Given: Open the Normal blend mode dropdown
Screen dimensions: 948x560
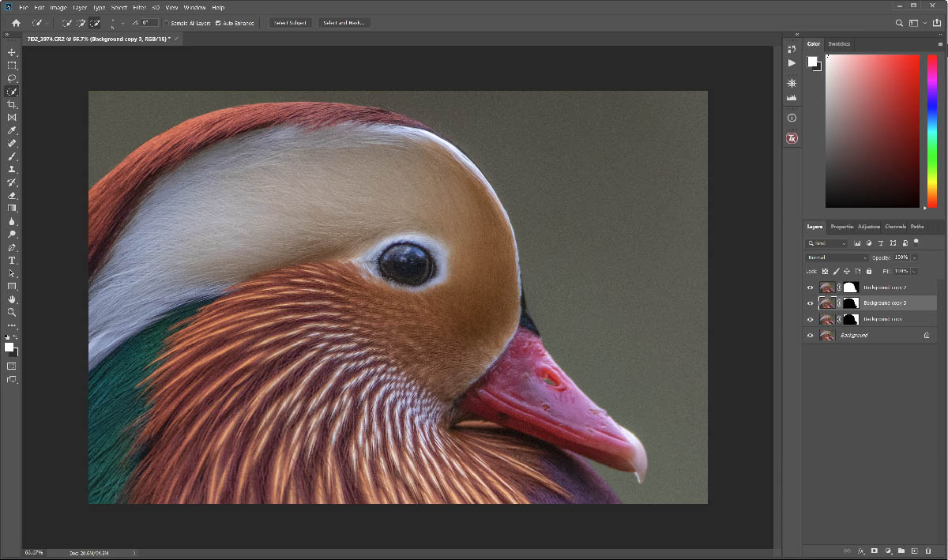Looking at the screenshot, I should point(837,257).
